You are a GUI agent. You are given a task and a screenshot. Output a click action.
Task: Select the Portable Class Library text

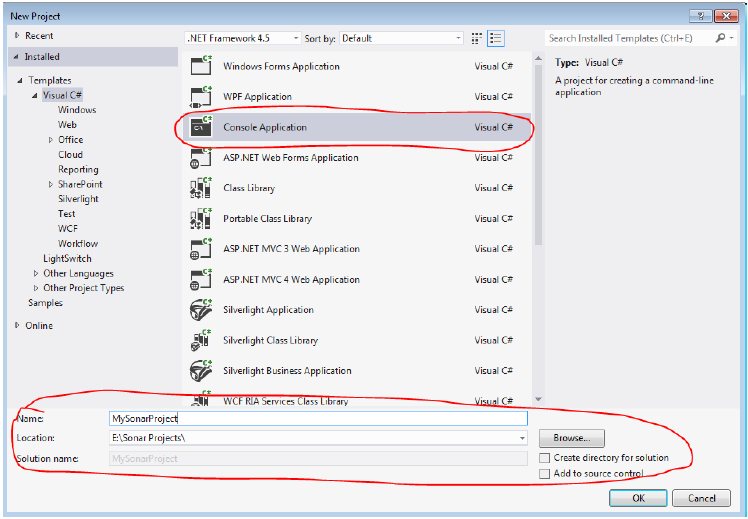click(267, 218)
